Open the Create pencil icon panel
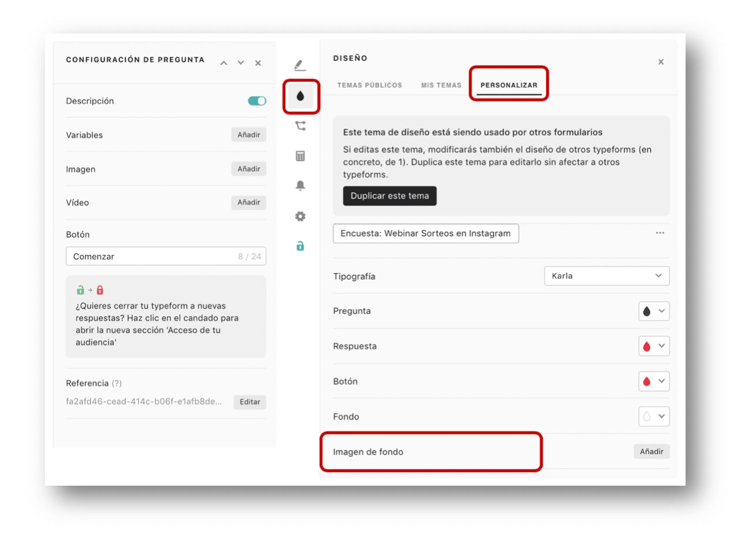The width and height of the screenshot is (756, 533). tap(300, 65)
